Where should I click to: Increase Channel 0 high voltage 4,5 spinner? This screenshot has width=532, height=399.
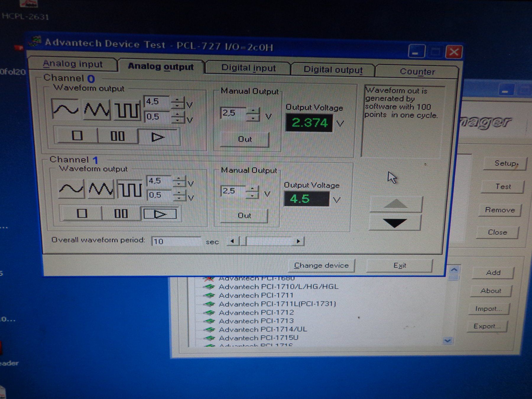click(x=177, y=100)
